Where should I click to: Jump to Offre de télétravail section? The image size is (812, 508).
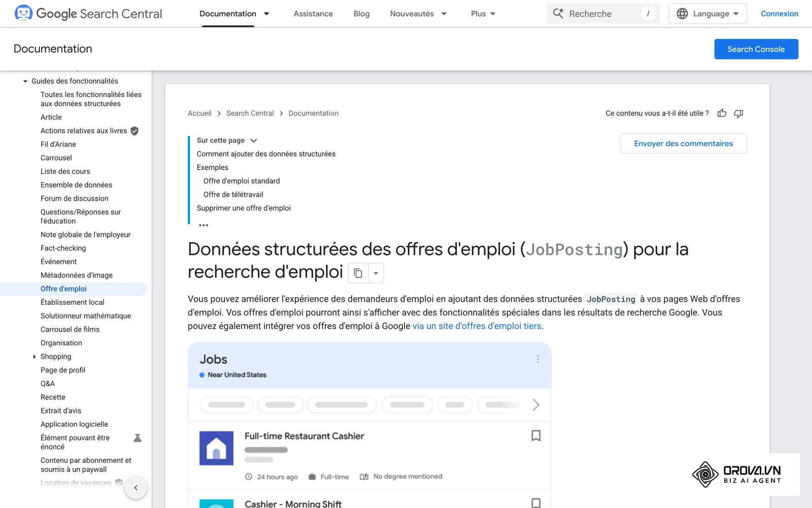233,195
